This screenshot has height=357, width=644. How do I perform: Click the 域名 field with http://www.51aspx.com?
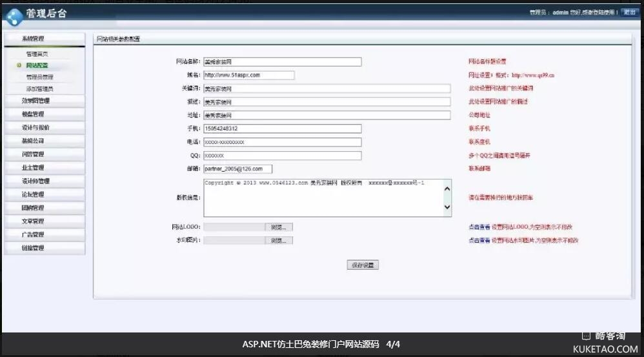[249, 75]
